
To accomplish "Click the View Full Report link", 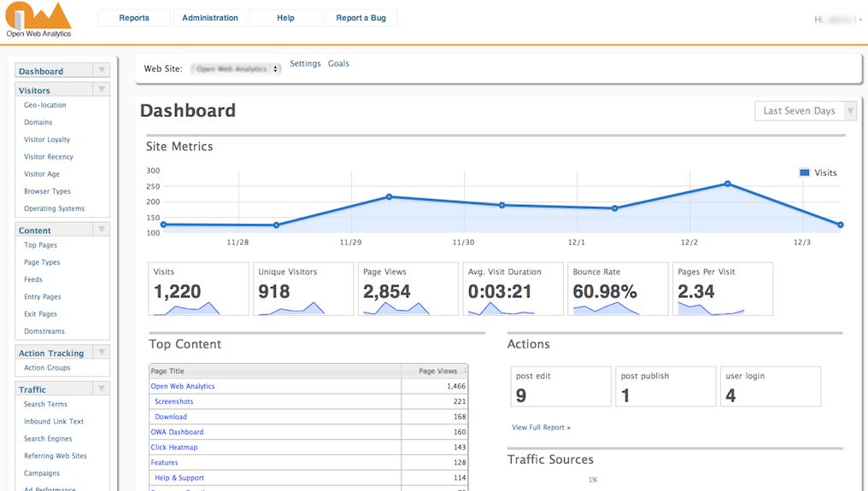I will [541, 427].
